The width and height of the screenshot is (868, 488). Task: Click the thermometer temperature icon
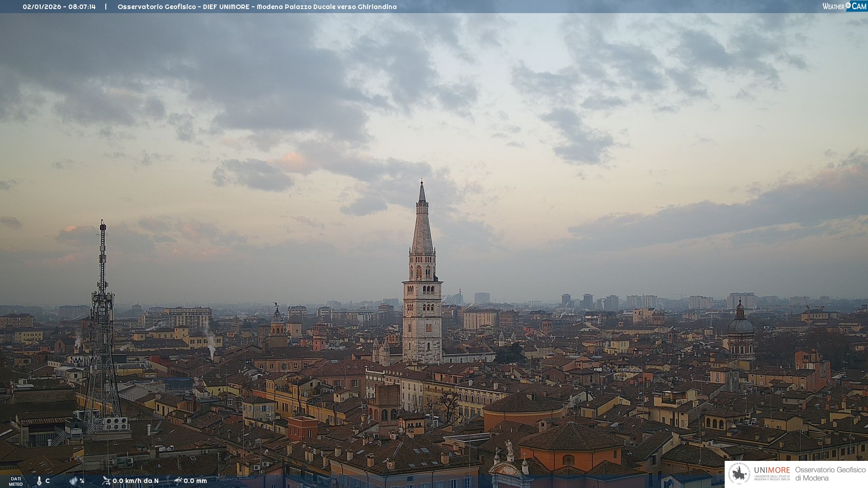39,481
